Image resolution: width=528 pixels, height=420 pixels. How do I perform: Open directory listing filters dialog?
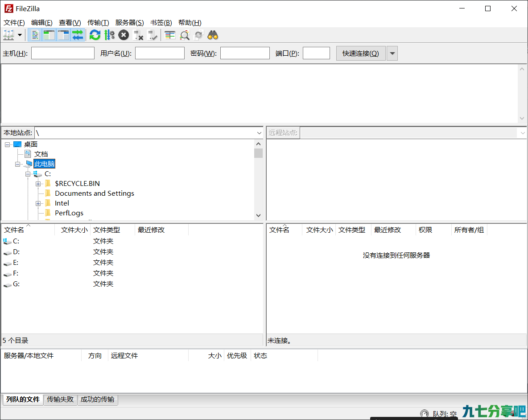click(x=170, y=35)
